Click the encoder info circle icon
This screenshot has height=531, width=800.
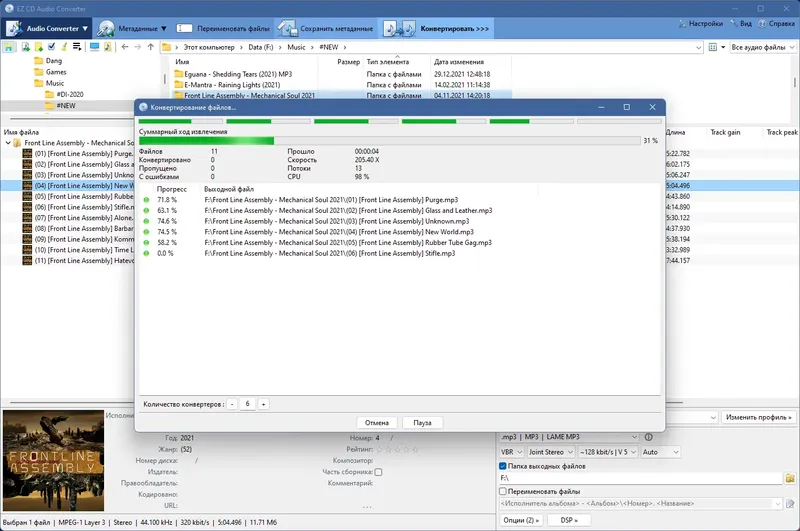tap(648, 437)
